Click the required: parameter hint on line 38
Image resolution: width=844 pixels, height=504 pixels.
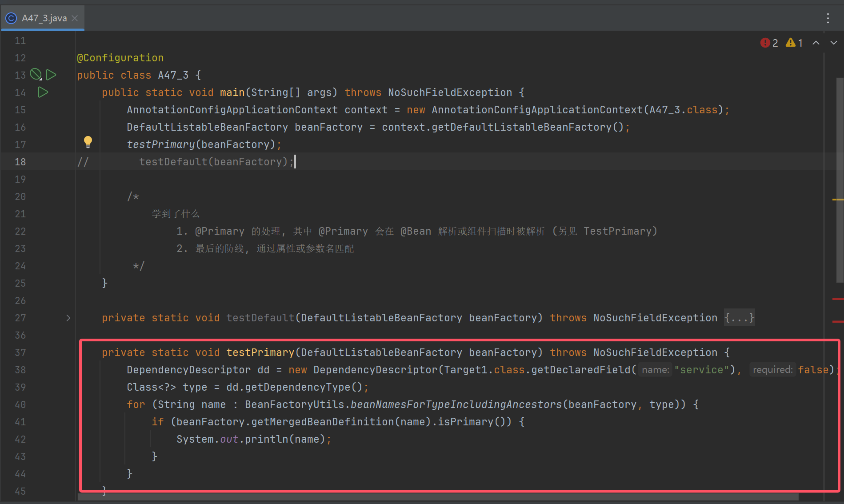pos(772,370)
